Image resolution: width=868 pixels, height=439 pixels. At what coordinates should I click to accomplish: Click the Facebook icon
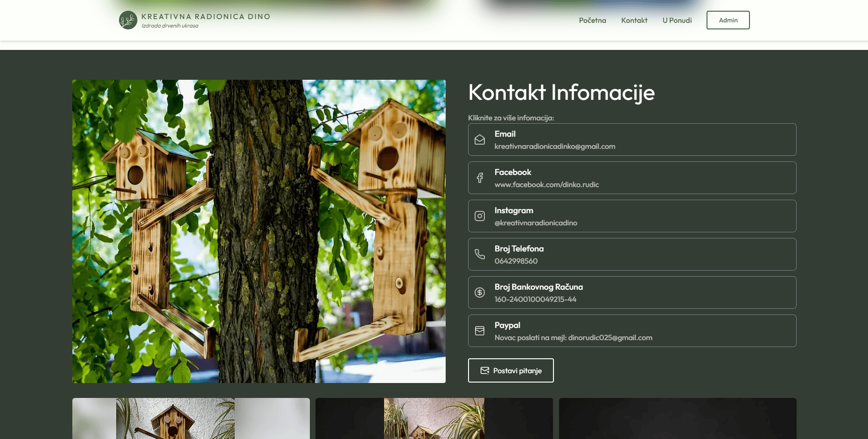coord(480,178)
